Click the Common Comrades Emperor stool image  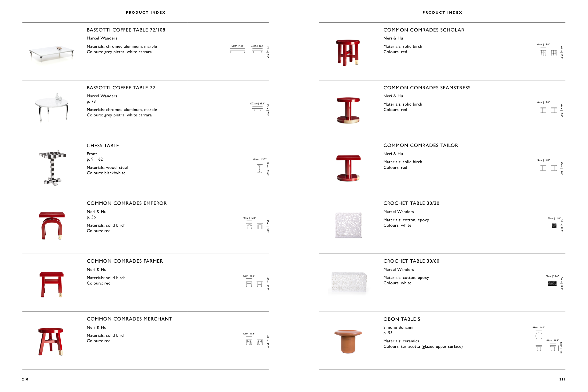pyautogui.click(x=52, y=226)
